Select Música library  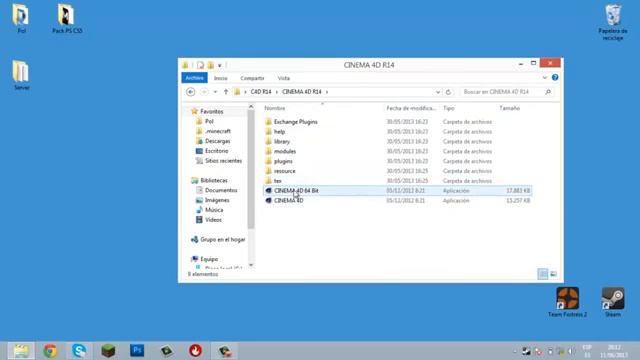(214, 210)
